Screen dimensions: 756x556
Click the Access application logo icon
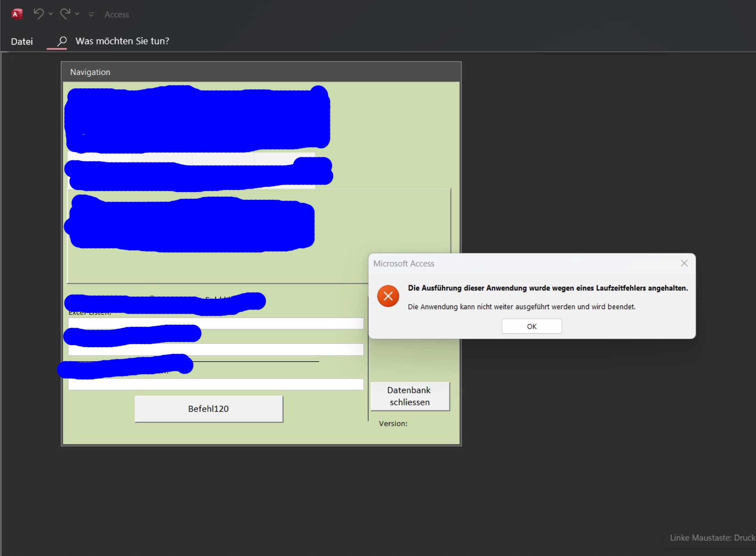16,14
